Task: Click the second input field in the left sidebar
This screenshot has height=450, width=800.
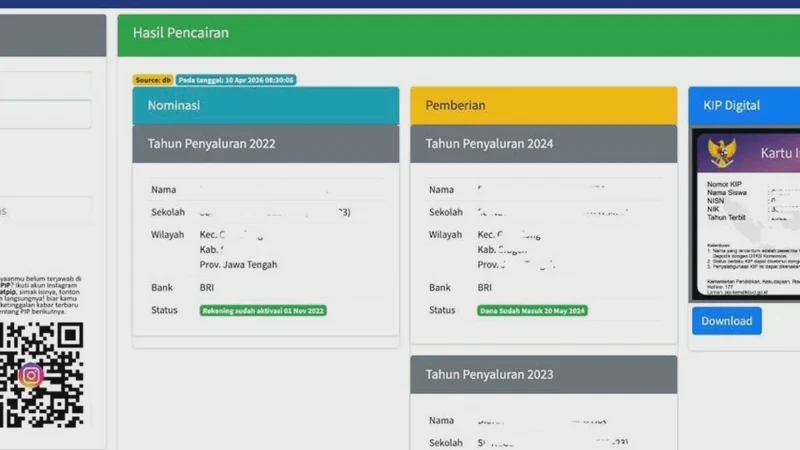Action: (x=45, y=114)
